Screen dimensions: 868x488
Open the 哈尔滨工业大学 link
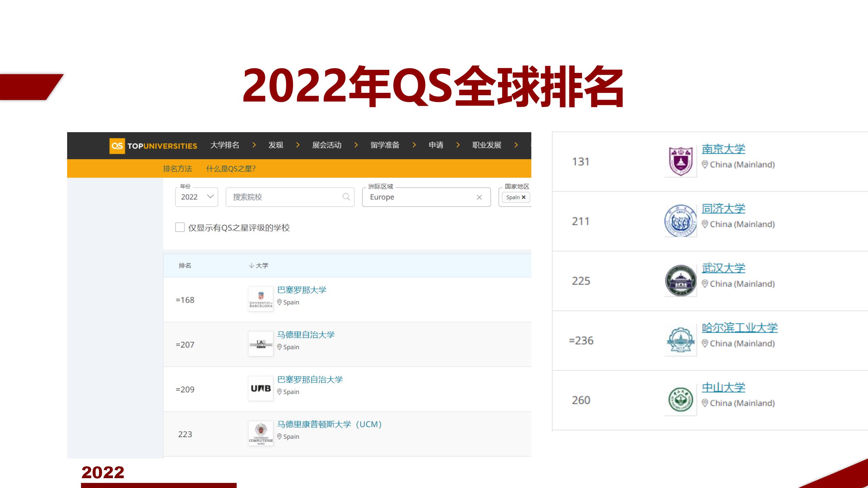point(739,328)
